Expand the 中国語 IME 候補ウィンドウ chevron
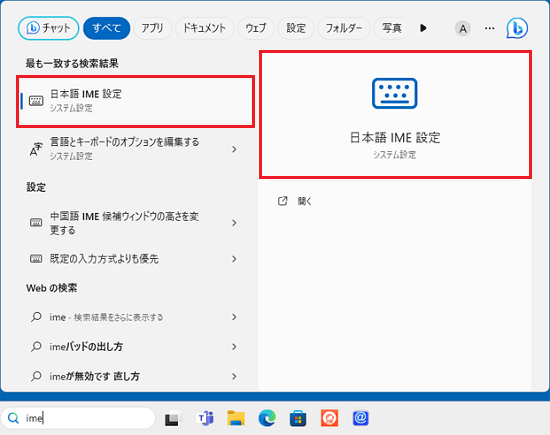This screenshot has width=550, height=435. (234, 223)
